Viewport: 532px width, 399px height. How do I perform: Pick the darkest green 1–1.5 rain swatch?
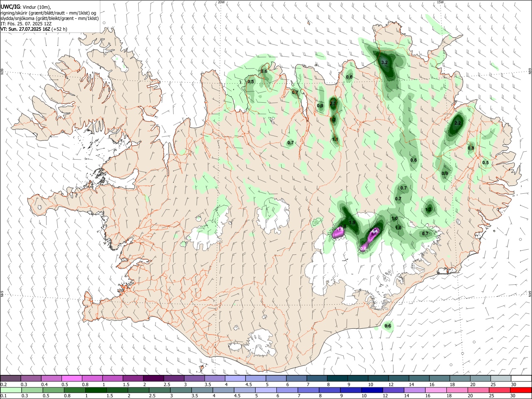coord(96,390)
